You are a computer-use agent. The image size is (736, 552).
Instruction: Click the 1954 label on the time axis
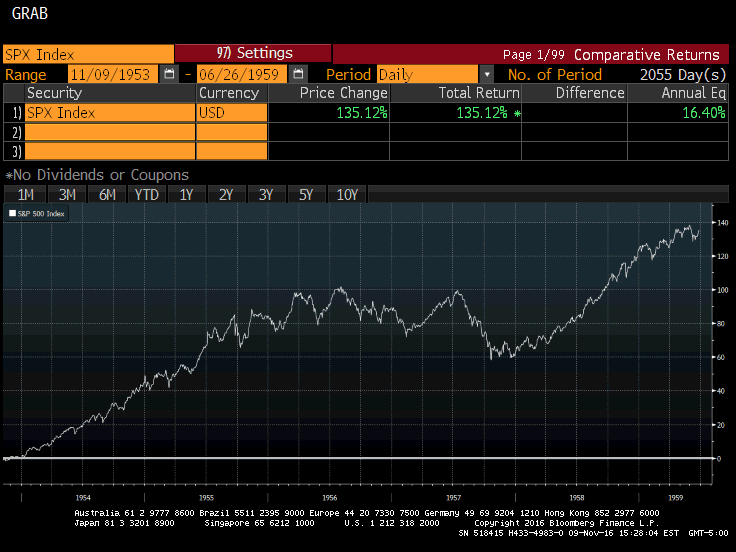(x=83, y=498)
